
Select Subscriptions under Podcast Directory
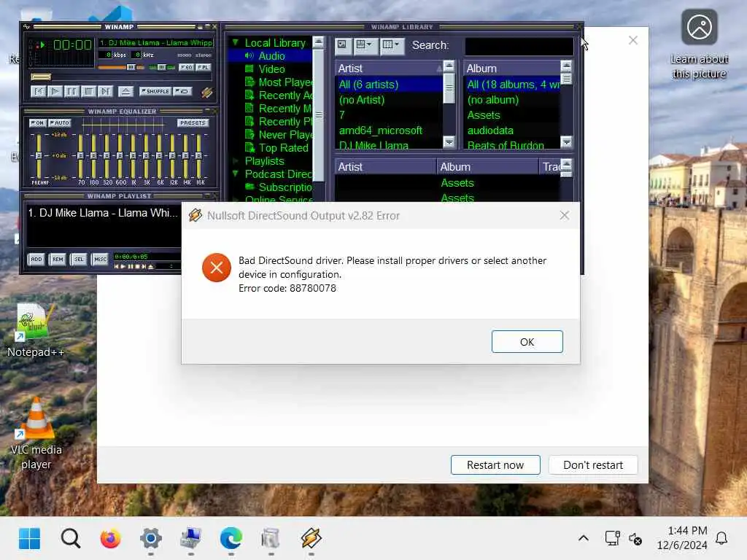point(285,187)
